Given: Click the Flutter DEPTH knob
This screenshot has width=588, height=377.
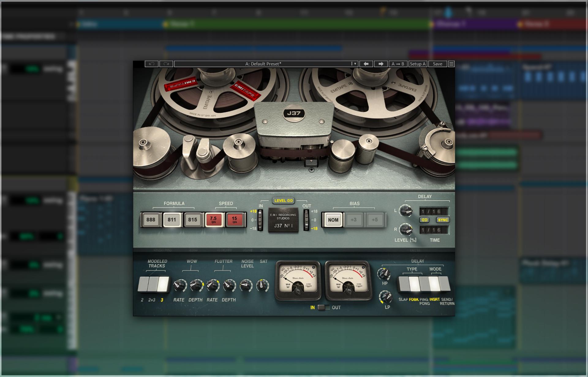Looking at the screenshot, I should 229,286.
